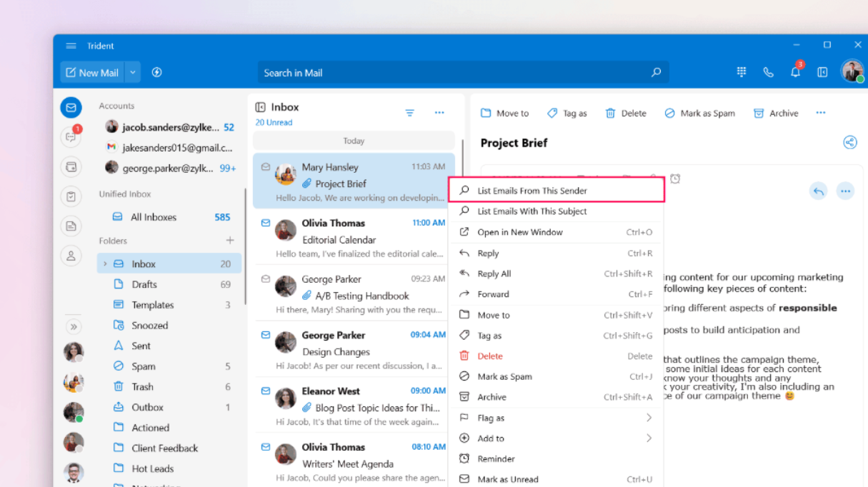Screen dimensions: 868x487
Task: Open the Drafts folder
Action: pyautogui.click(x=170, y=284)
